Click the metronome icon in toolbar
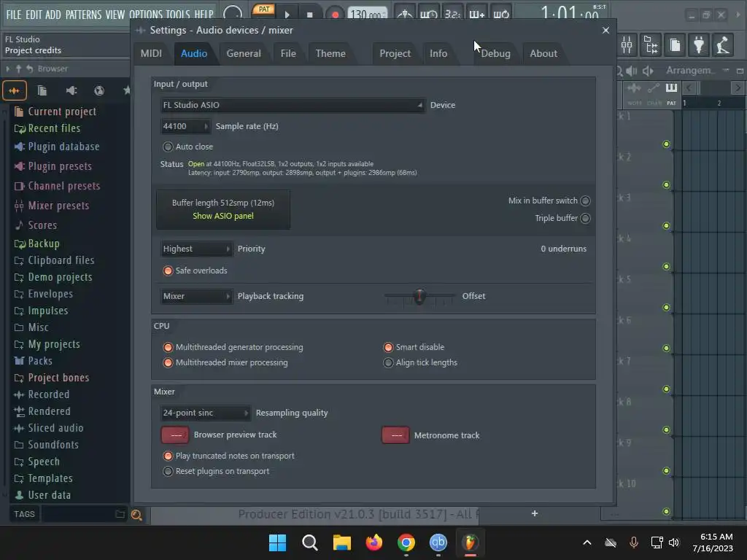The image size is (747, 560). (405, 13)
